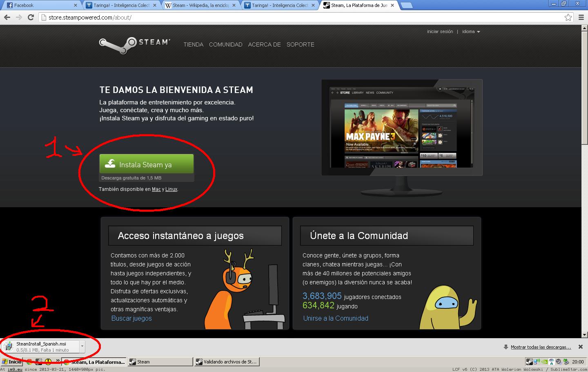Image resolution: width=588 pixels, height=372 pixels.
Task: Click the page icon in address bar
Action: click(44, 17)
